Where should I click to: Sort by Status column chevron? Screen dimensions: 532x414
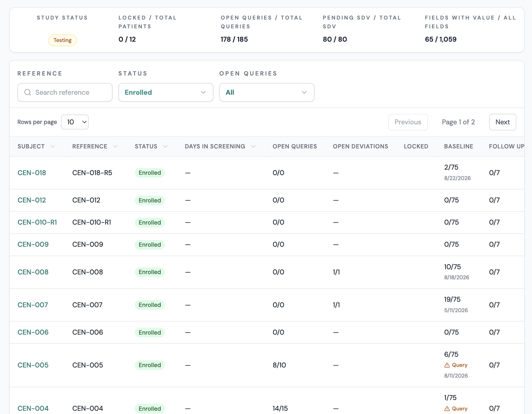click(x=165, y=146)
